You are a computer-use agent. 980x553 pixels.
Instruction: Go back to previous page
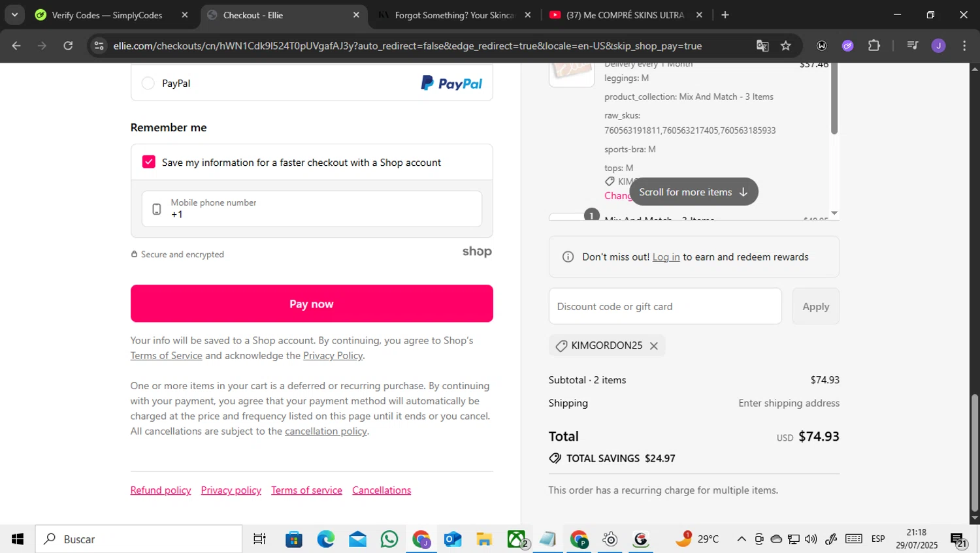(x=16, y=46)
